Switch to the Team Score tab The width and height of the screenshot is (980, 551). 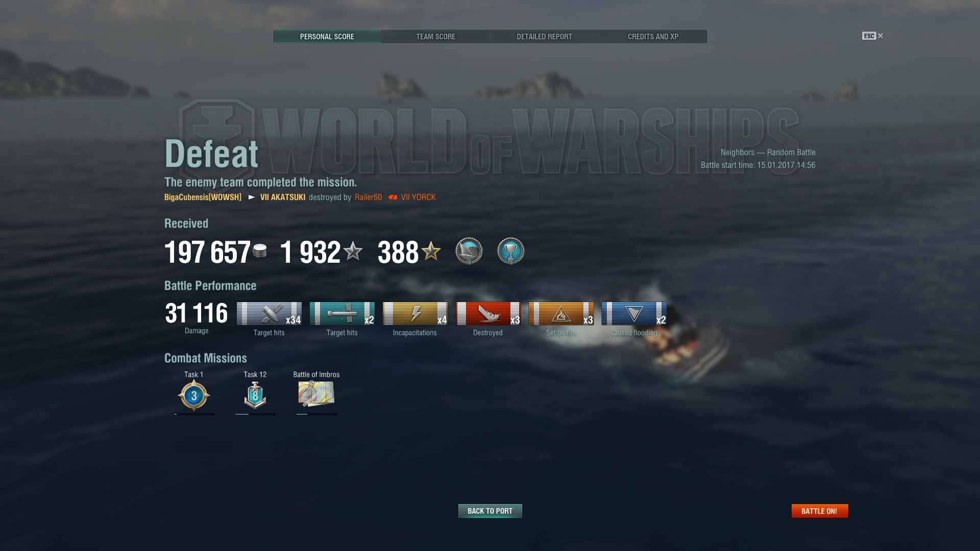point(435,37)
